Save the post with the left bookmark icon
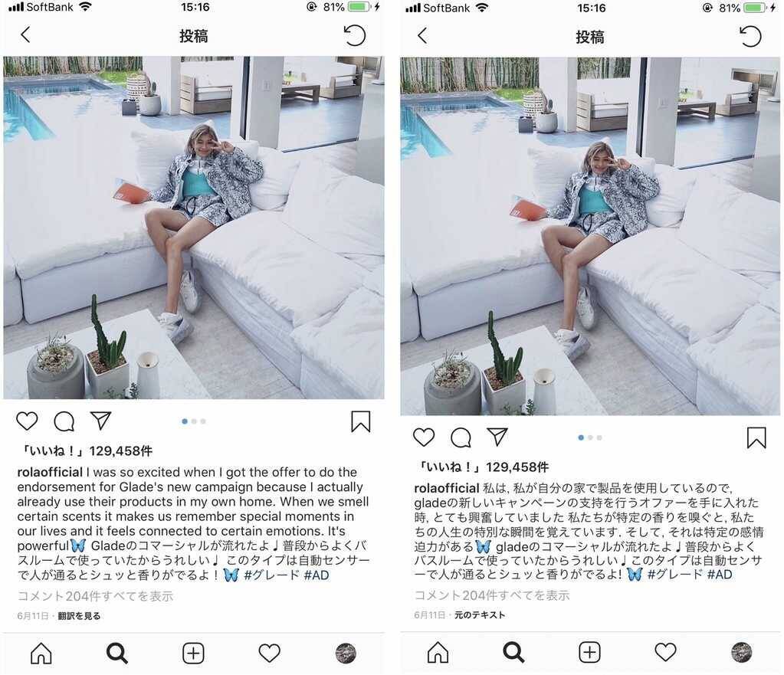 tap(360, 421)
